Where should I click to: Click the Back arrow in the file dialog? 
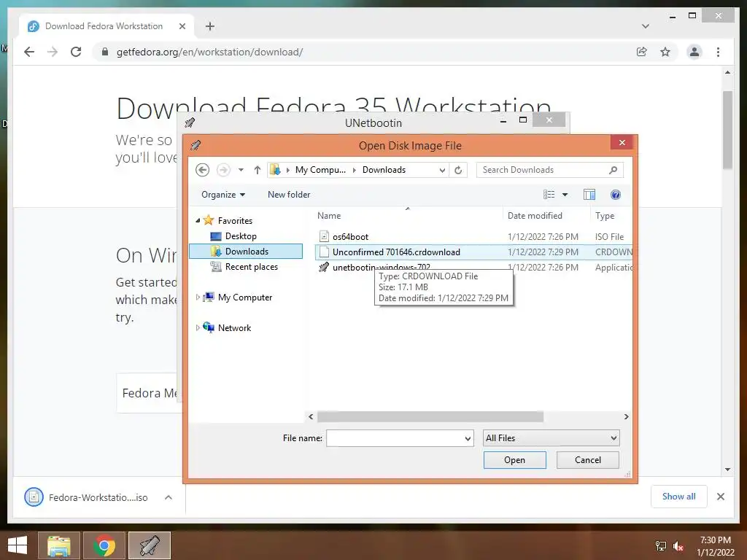pyautogui.click(x=203, y=170)
